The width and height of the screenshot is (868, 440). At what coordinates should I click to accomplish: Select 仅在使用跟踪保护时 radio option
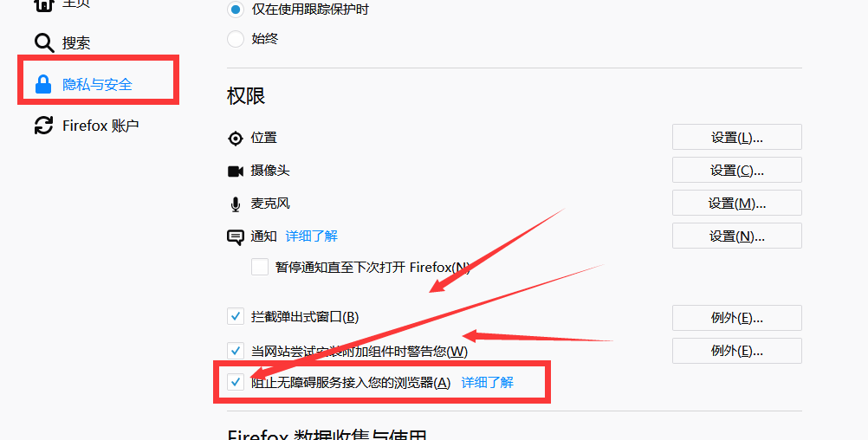[x=236, y=10]
